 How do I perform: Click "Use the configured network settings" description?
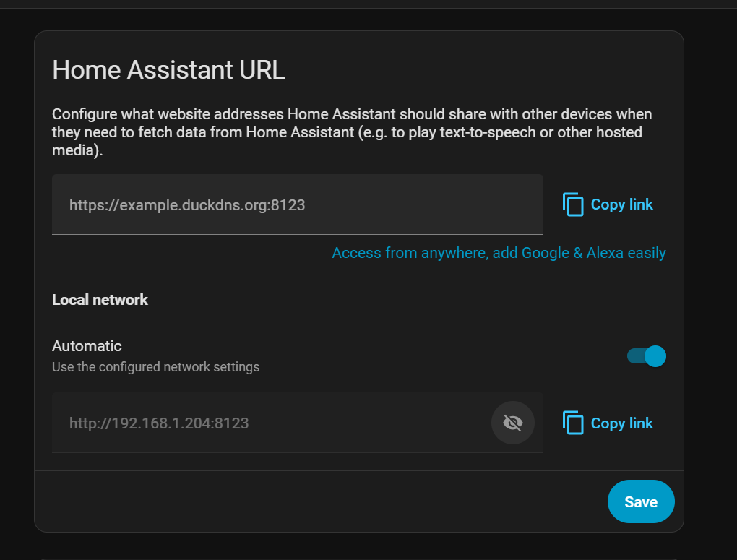point(155,367)
